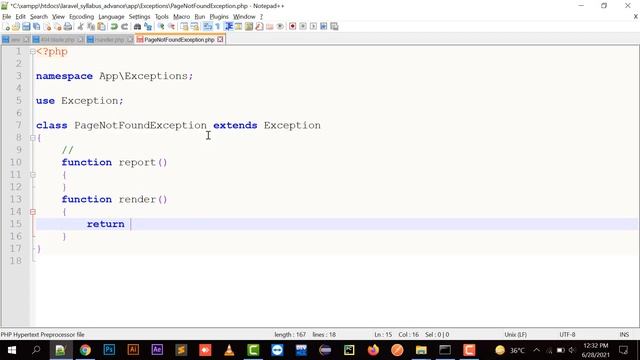
Task: Show the Document Map panel icon
Action: pyautogui.click(x=249, y=27)
